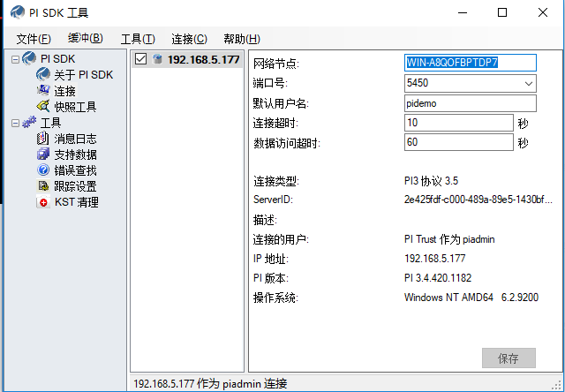
Task: Minimize the PI SDK 工具 window
Action: [x=463, y=12]
